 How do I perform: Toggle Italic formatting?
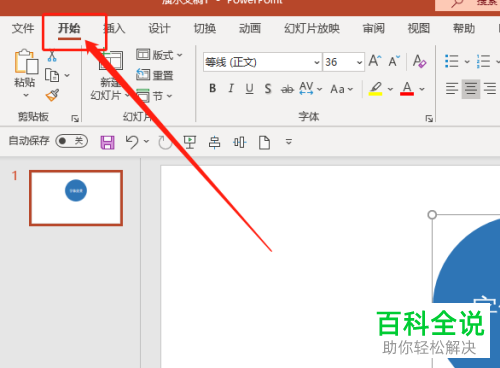tap(231, 88)
